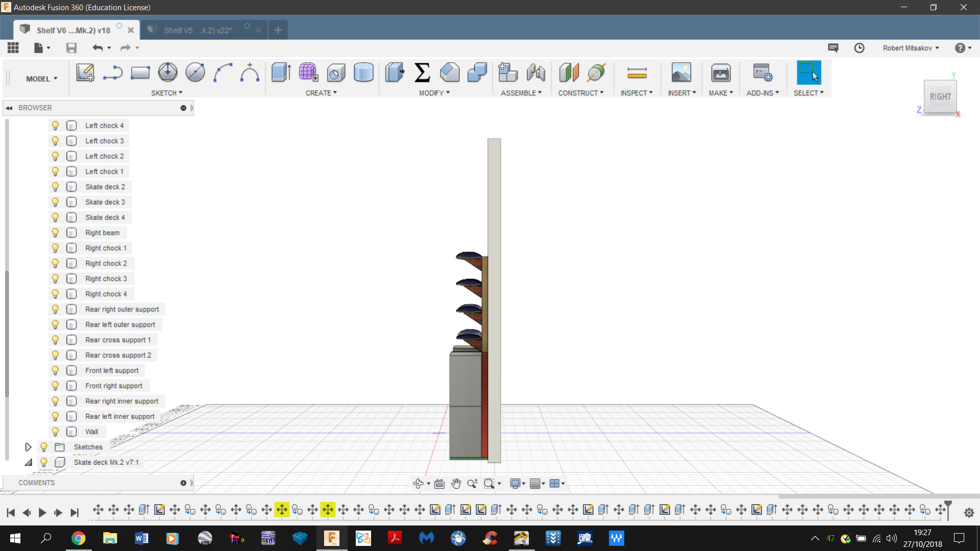Toggle visibility of Left chock 4
This screenshot has height=551, width=980.
tap(55, 126)
